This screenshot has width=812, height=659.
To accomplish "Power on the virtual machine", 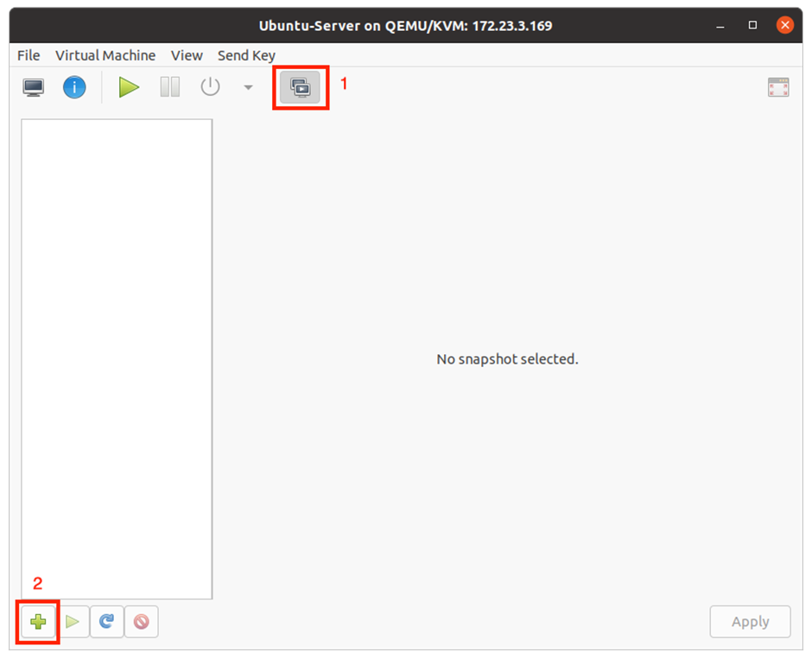I will (129, 87).
